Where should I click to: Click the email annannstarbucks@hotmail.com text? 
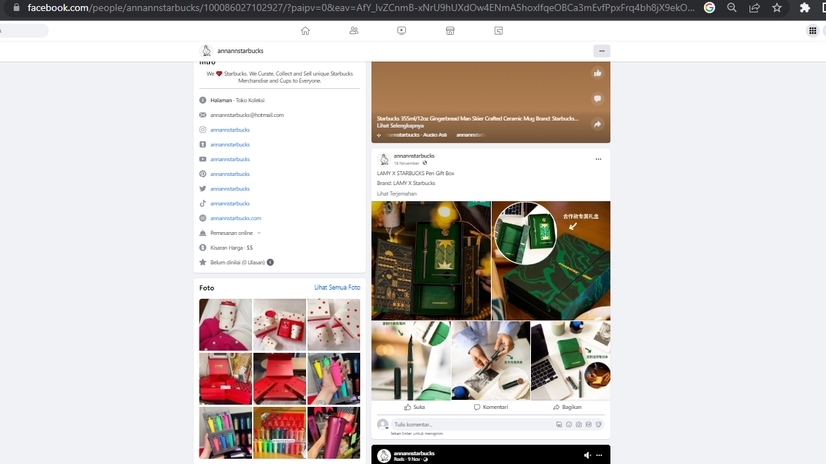tap(247, 115)
